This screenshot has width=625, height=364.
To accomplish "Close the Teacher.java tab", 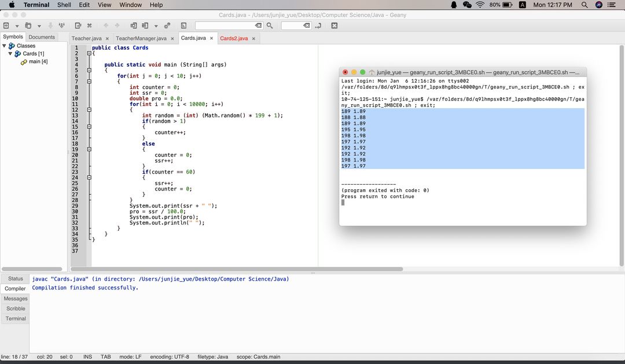I will [x=107, y=39].
